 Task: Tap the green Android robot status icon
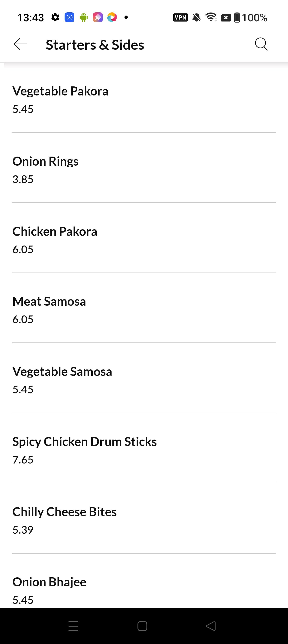pos(84,17)
